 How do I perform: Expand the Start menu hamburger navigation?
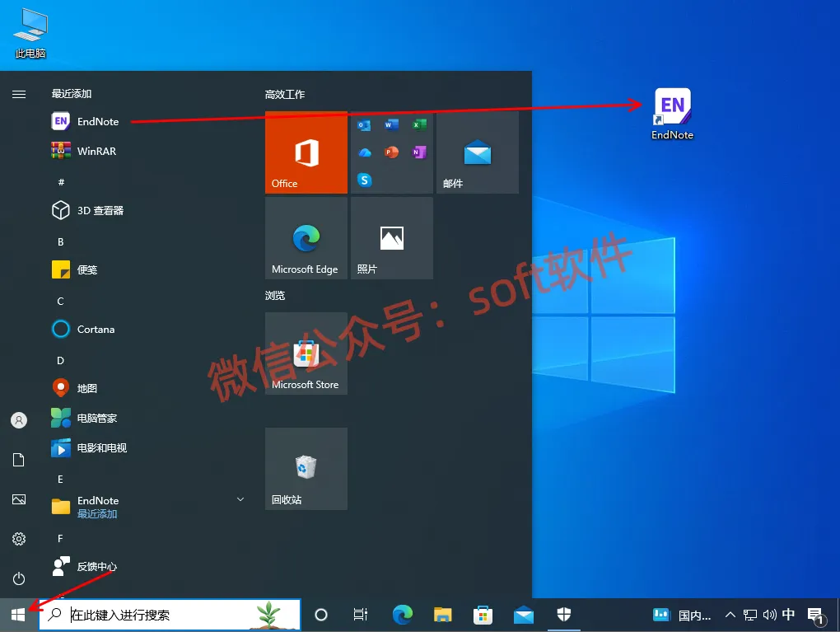pos(19,94)
